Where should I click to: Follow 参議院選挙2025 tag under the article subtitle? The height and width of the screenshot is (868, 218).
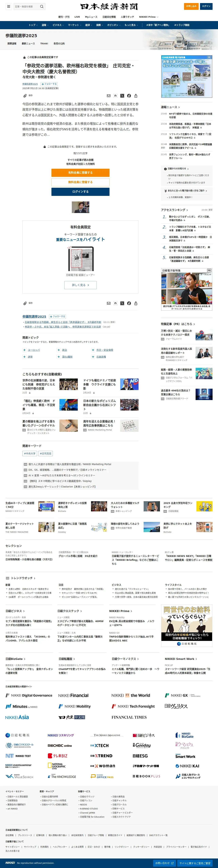(49, 84)
